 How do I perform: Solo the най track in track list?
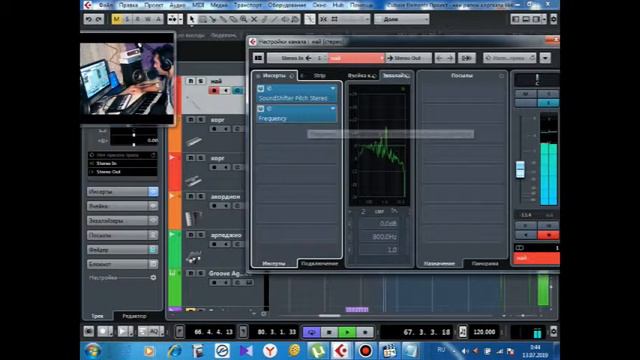pyautogui.click(x=200, y=81)
